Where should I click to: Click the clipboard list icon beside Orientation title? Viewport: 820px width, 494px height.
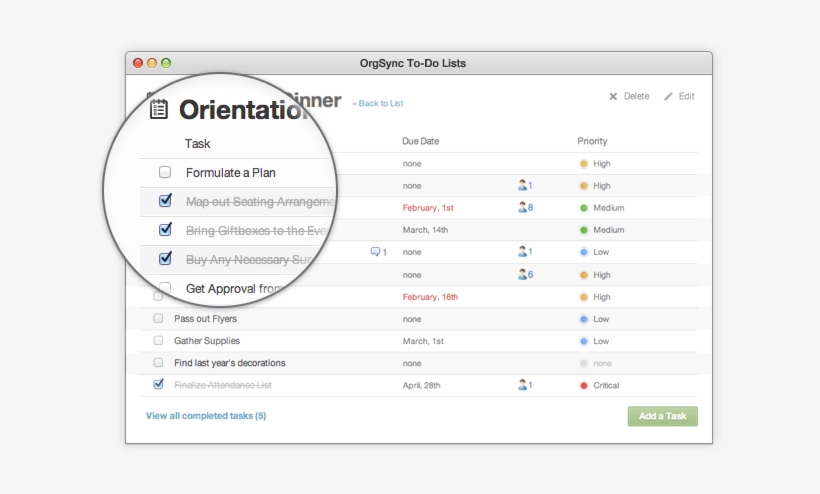(159, 109)
